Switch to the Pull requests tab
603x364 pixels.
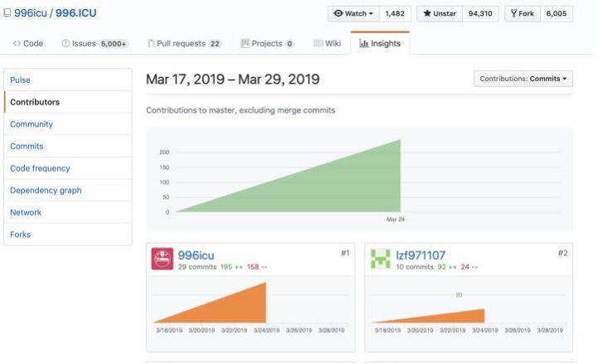[185, 43]
